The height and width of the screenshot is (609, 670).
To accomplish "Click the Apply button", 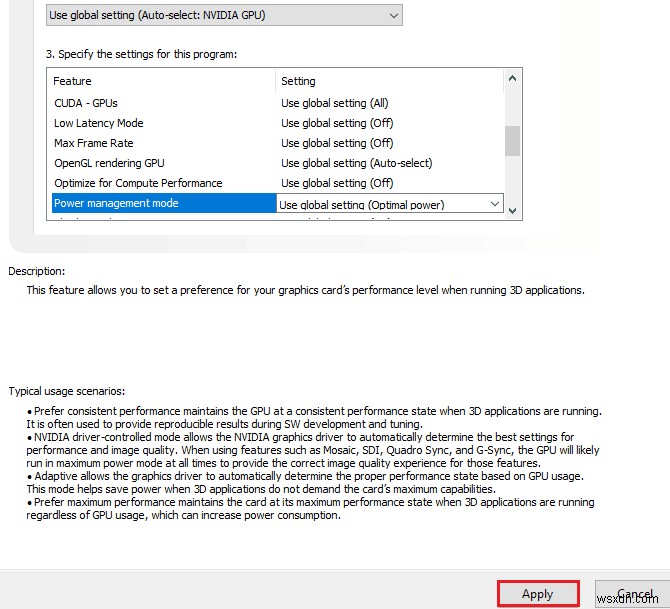I will pos(538,594).
